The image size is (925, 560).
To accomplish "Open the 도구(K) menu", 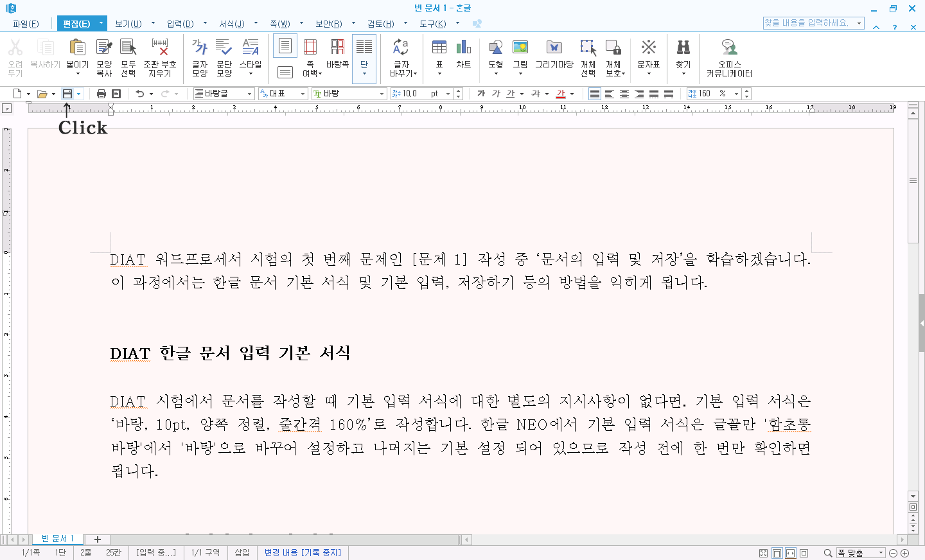I will tap(433, 24).
